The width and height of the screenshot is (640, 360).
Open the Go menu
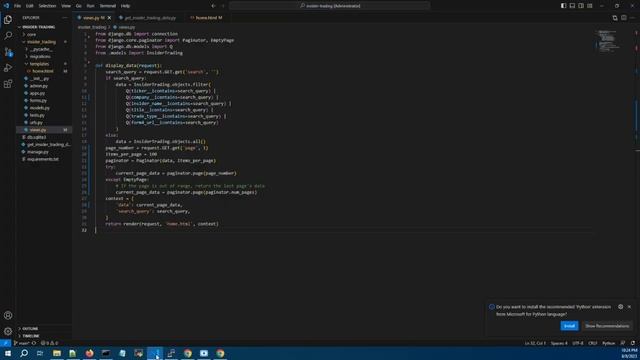click(x=78, y=6)
